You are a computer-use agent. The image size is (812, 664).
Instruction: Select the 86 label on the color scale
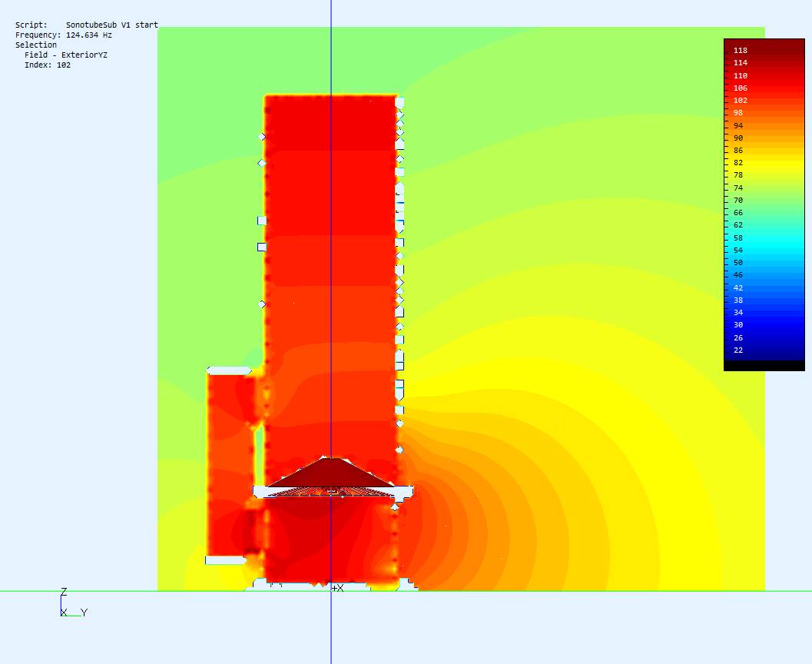(x=738, y=150)
